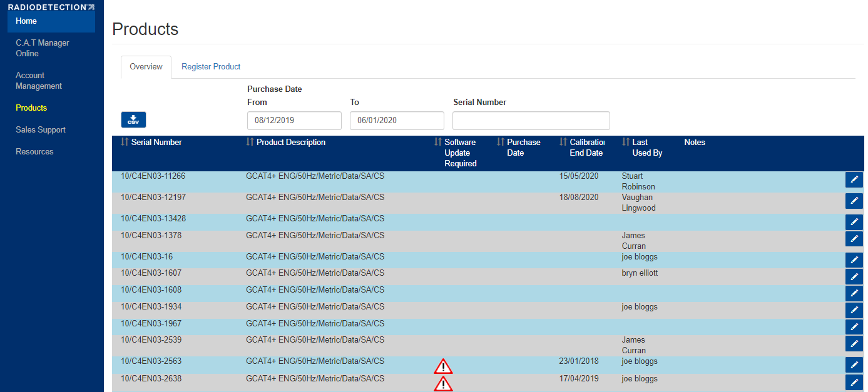Select serial number 10/C4EN03-16 cell
The image size is (868, 392).
pos(146,257)
